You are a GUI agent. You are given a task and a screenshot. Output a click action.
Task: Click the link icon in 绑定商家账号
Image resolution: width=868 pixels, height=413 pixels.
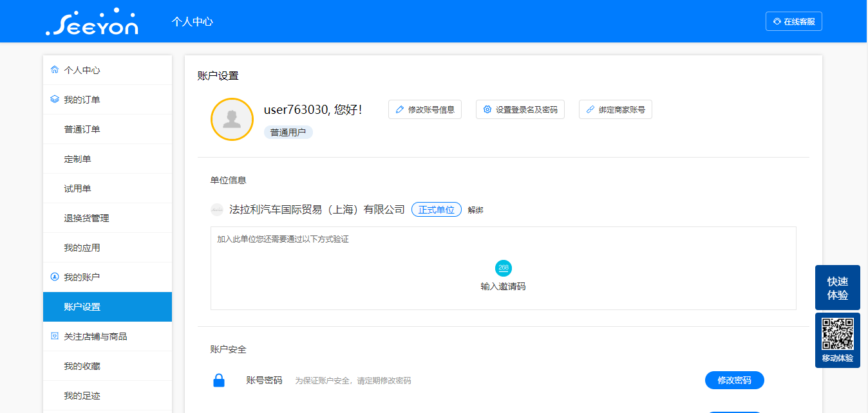(x=590, y=110)
